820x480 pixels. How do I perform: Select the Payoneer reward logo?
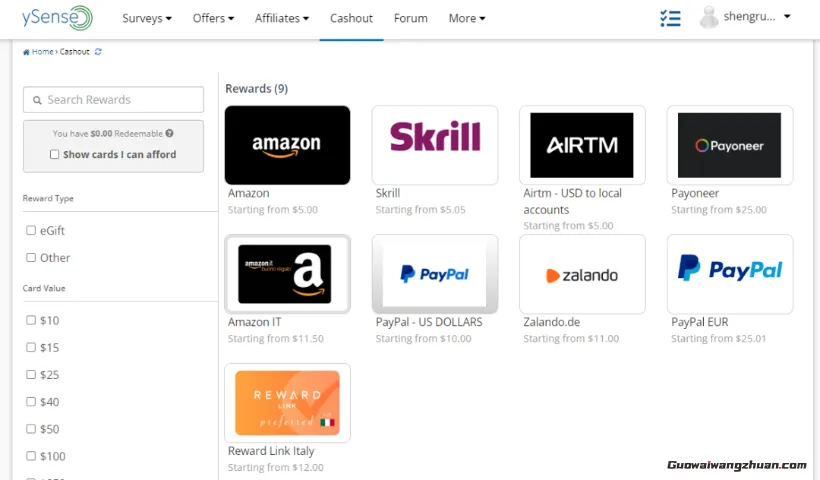pyautogui.click(x=730, y=145)
